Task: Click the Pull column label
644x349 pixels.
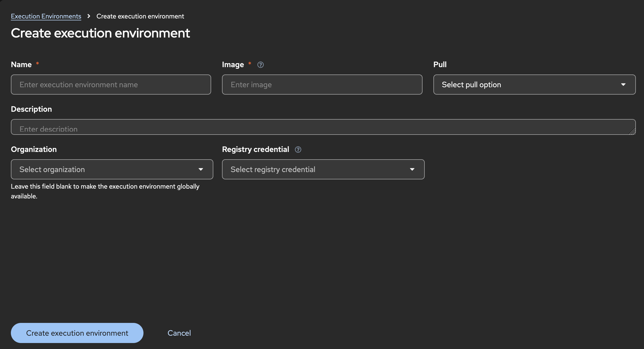Action: pos(440,64)
